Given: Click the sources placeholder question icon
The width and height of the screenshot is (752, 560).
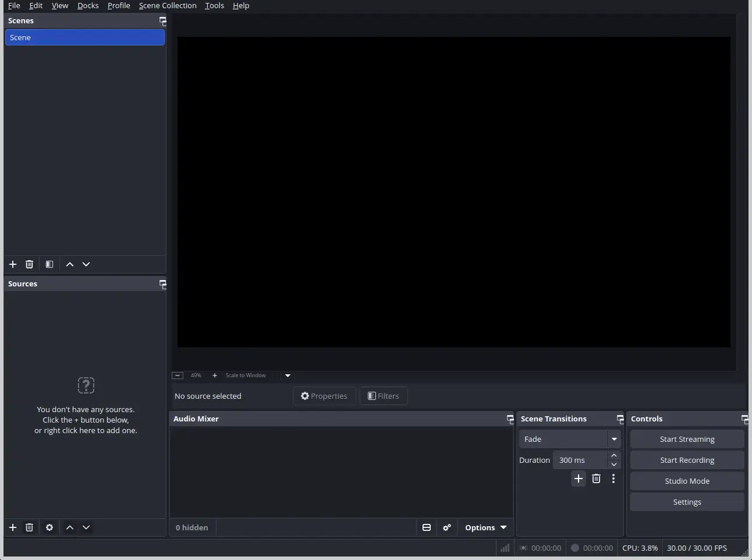Looking at the screenshot, I should click(x=86, y=385).
